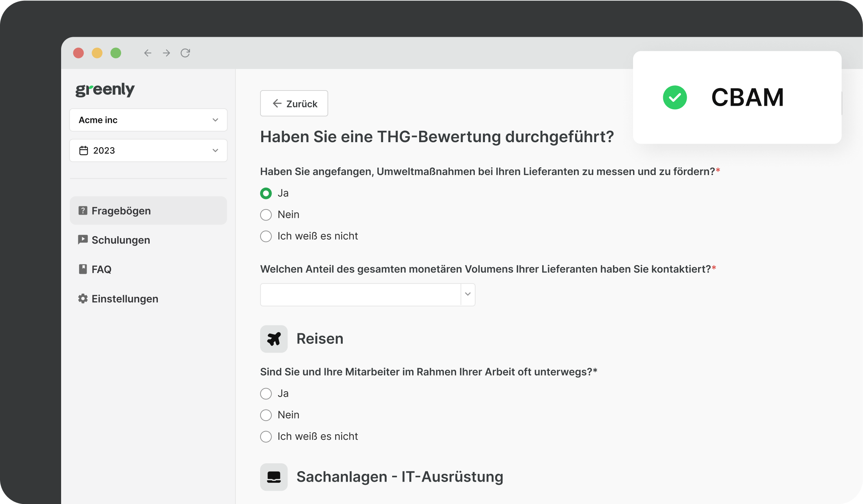Expand the supplier volume share dropdown arrow
Viewport: 863px width, 504px height.
pyautogui.click(x=468, y=294)
